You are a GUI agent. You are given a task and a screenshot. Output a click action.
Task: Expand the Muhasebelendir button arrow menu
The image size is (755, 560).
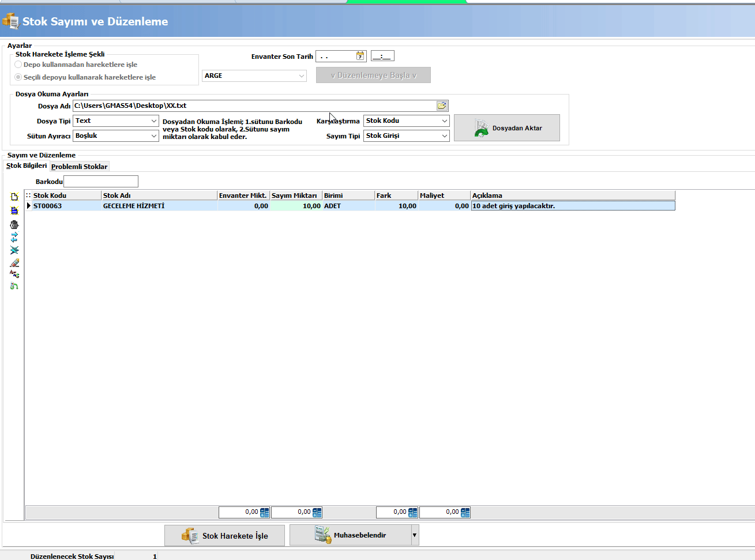414,535
